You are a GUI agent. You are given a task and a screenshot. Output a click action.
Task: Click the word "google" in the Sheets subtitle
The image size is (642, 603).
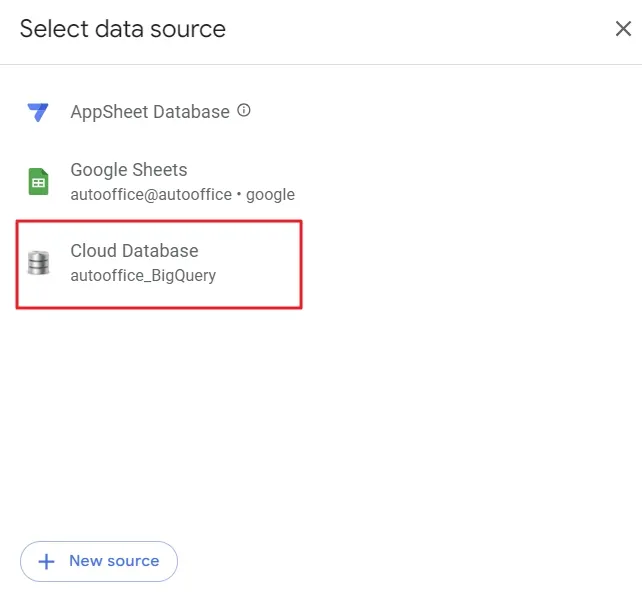point(270,194)
